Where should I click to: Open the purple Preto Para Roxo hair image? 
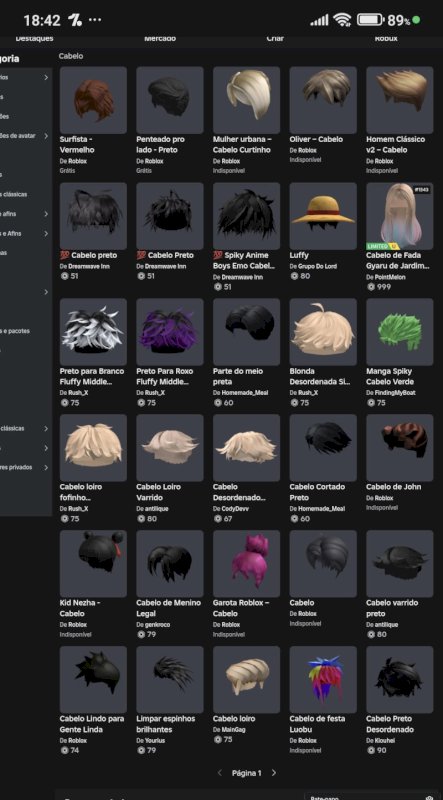click(x=169, y=332)
